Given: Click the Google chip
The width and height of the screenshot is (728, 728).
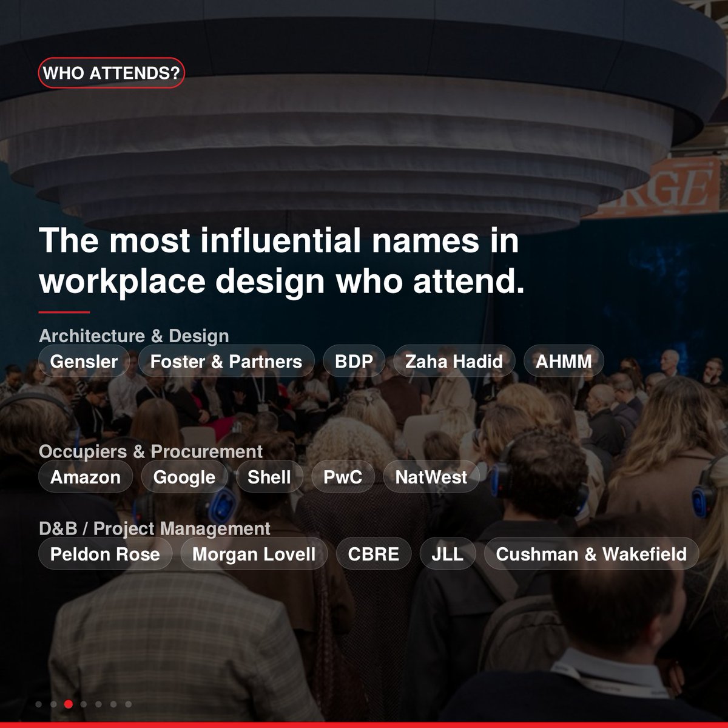Looking at the screenshot, I should [184, 477].
